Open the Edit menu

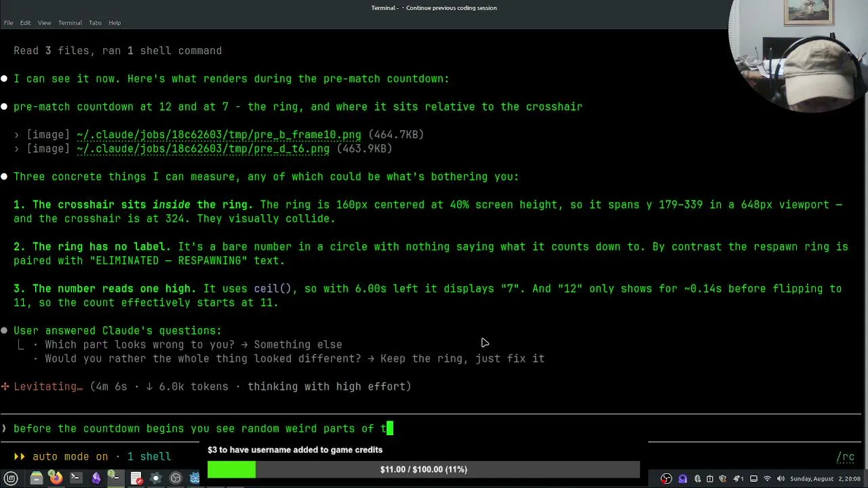[x=25, y=23]
